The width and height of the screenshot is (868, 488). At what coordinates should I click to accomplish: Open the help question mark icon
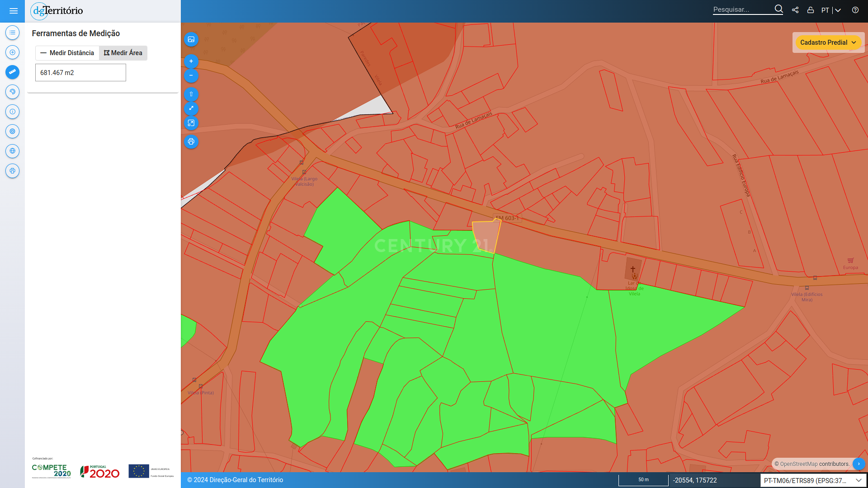click(x=855, y=10)
